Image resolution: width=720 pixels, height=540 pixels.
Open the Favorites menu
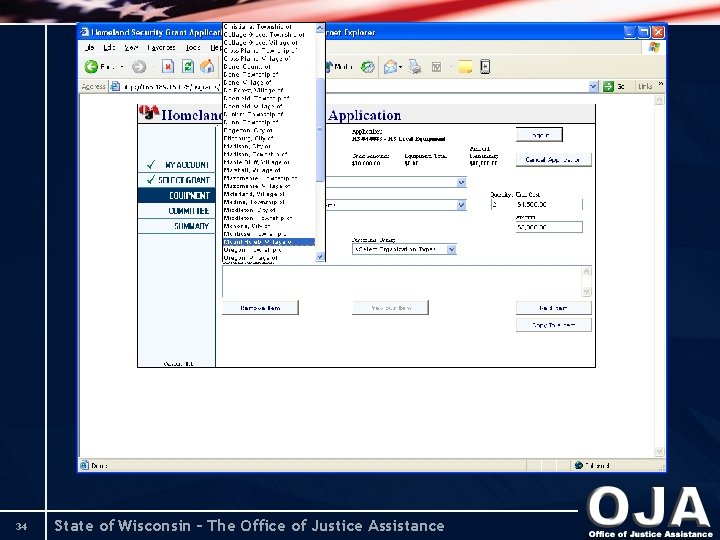point(161,47)
